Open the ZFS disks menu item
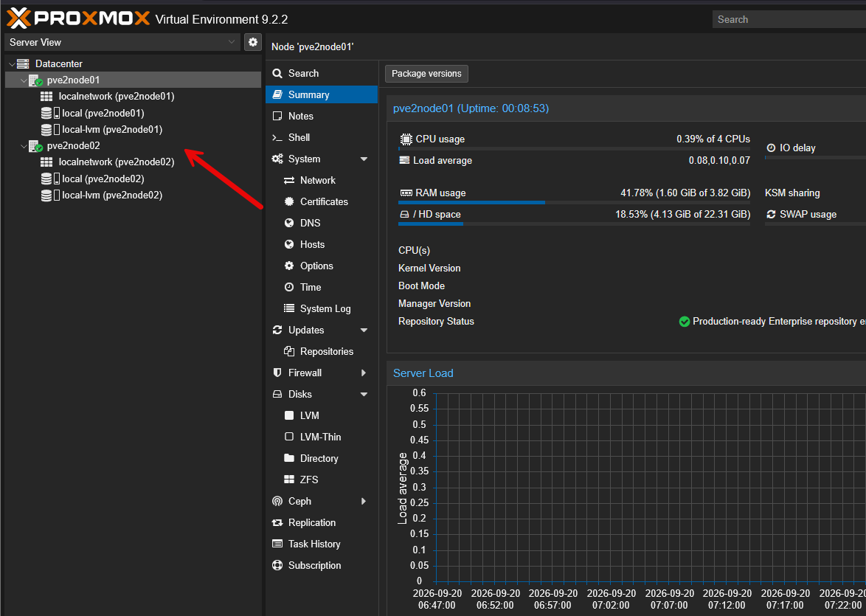The width and height of the screenshot is (866, 616). [322, 480]
